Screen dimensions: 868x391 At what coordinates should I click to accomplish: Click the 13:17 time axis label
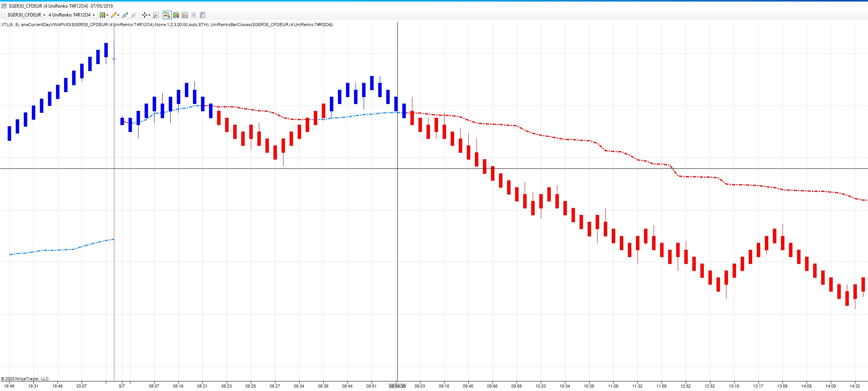tap(758, 386)
